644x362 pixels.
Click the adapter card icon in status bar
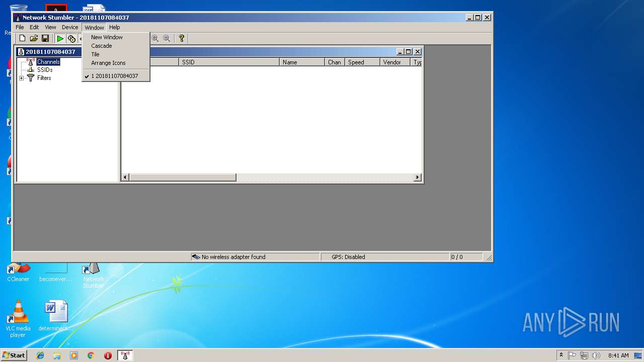click(196, 257)
